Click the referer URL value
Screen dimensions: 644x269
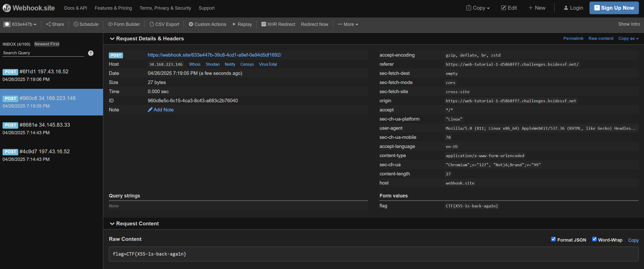click(x=512, y=64)
